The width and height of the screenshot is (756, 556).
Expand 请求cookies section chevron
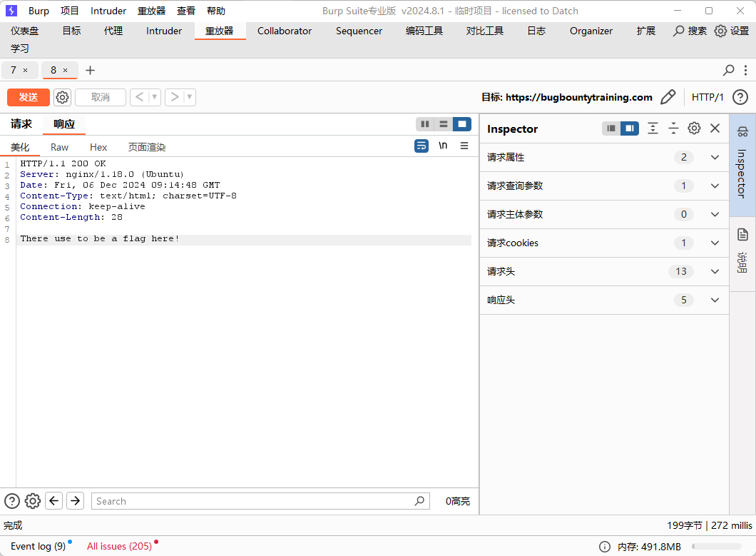pyautogui.click(x=715, y=243)
